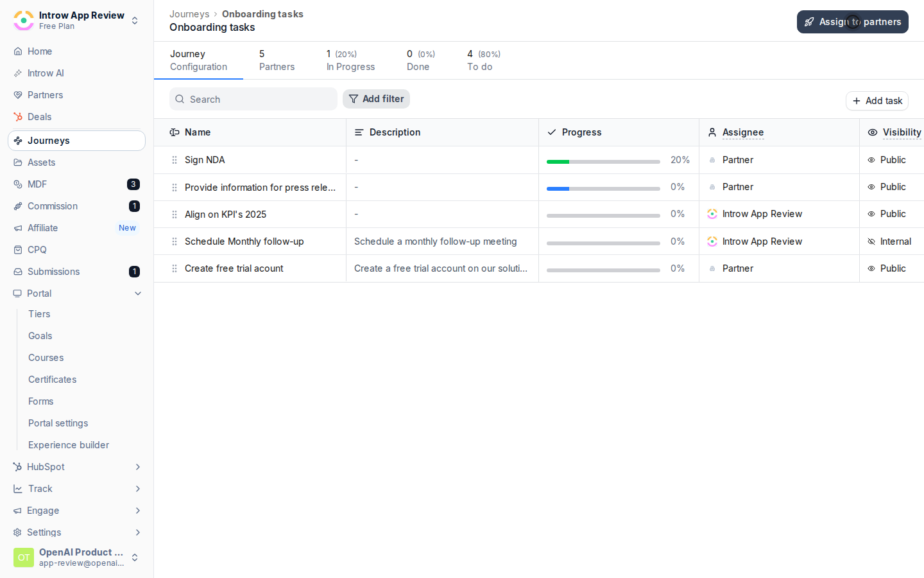
Task: Click Introw App Review assignee on KPI's row
Action: [x=755, y=214]
